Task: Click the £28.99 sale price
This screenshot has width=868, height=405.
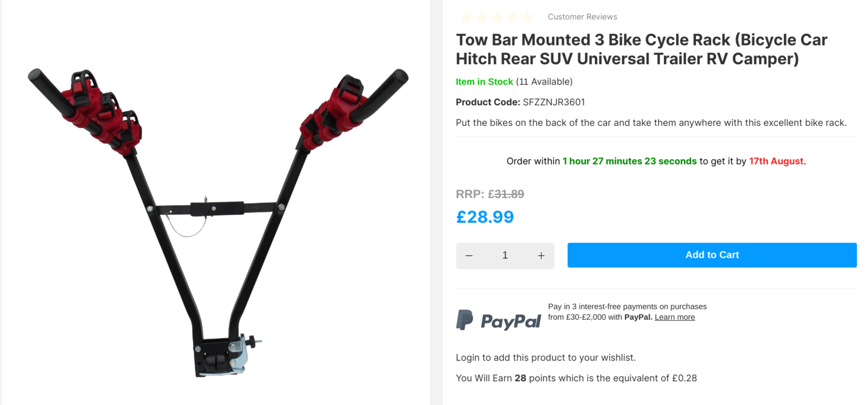Action: [x=485, y=217]
